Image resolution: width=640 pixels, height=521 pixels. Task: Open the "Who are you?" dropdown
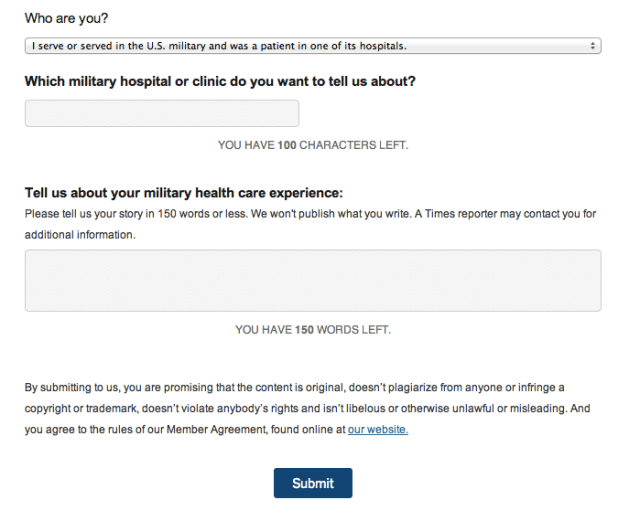tap(312, 46)
